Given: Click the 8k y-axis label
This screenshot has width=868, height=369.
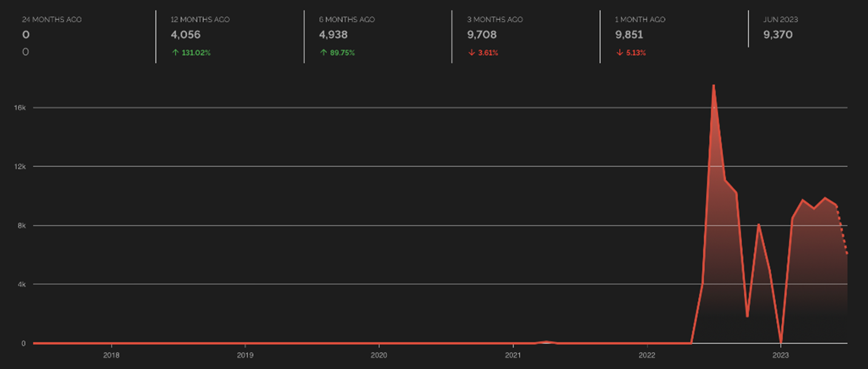Looking at the screenshot, I should click(x=21, y=225).
